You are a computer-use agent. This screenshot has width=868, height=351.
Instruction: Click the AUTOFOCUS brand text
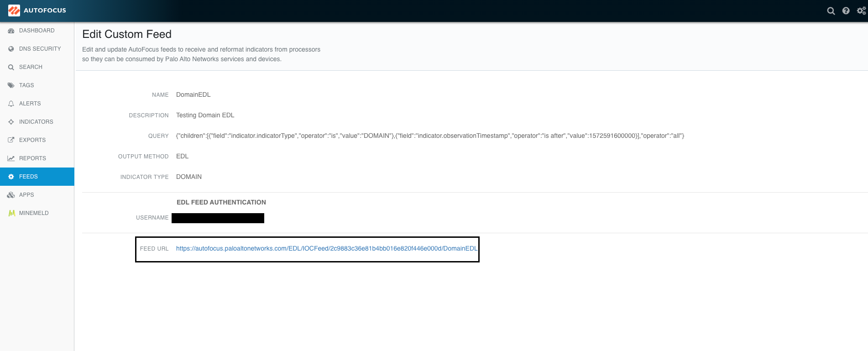click(x=45, y=10)
